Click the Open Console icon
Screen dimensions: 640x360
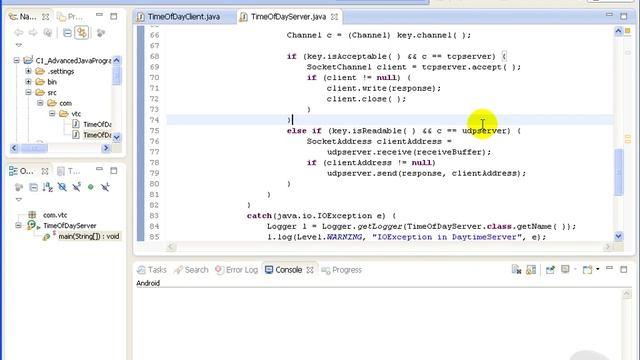point(587,269)
